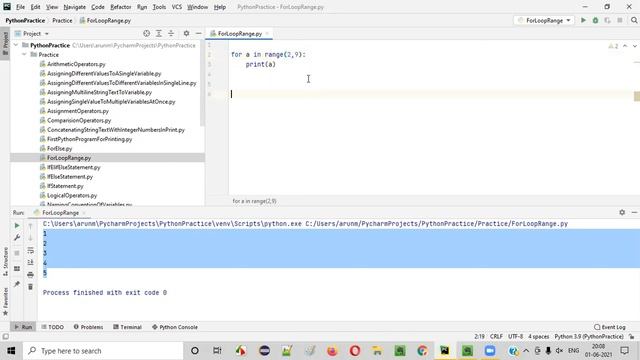Click restore layout icon in Run panel
640x360 pixels.
pyautogui.click(x=17, y=269)
